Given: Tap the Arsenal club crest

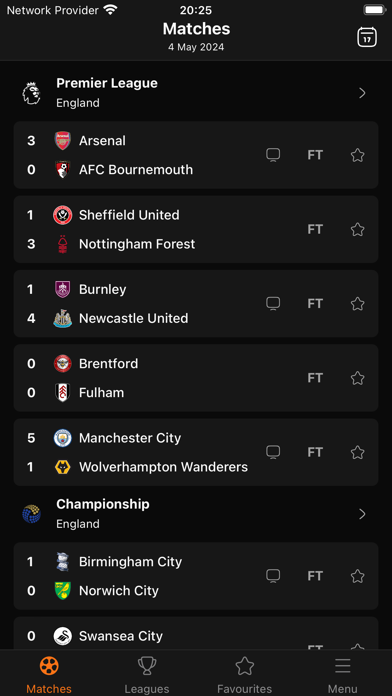Looking at the screenshot, I should (63, 141).
